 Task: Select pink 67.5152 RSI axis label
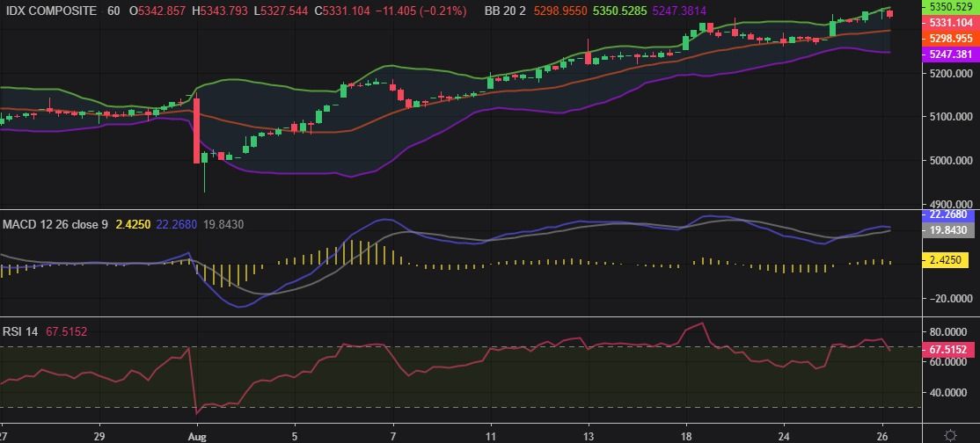click(951, 349)
